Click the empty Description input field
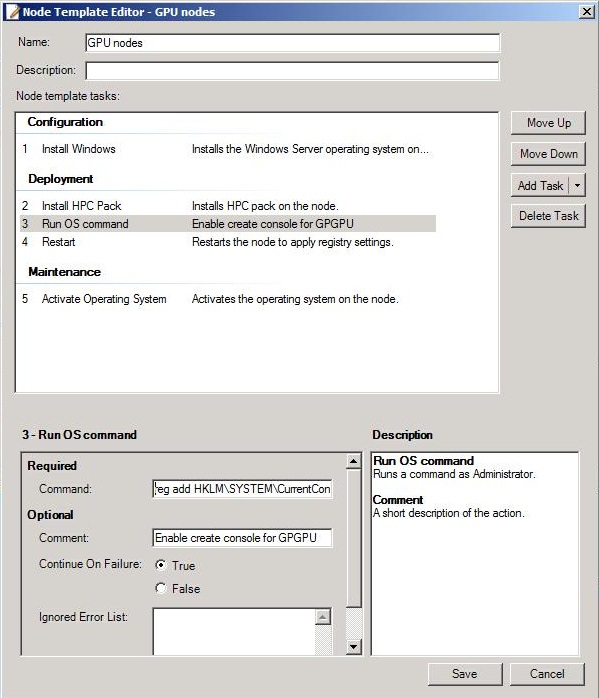 (x=292, y=70)
